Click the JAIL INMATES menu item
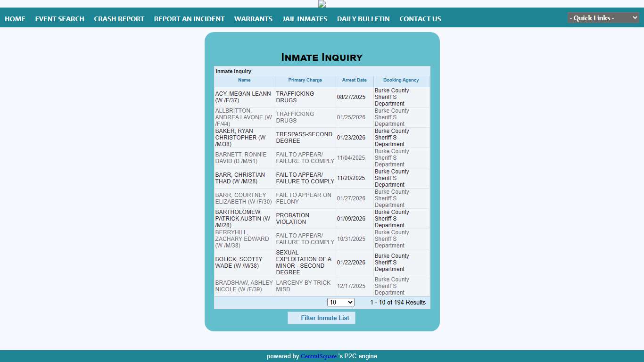This screenshot has height=362, width=644. [305, 19]
